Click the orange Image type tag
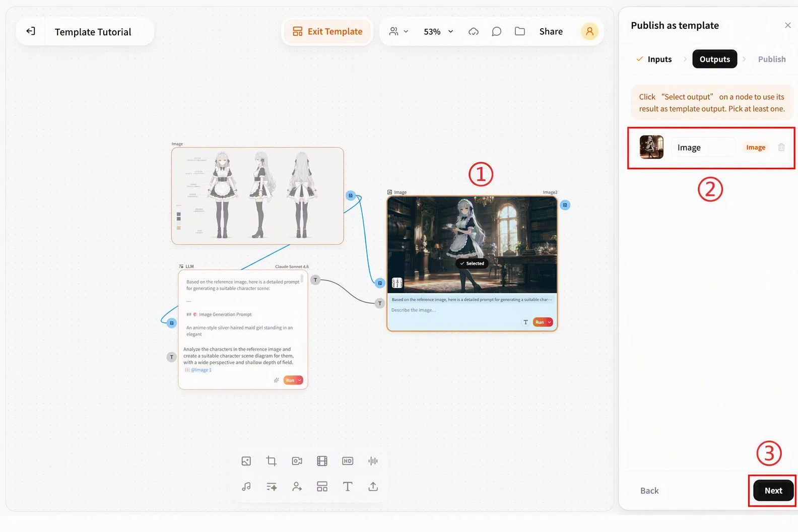This screenshot has height=532, width=798. click(756, 147)
